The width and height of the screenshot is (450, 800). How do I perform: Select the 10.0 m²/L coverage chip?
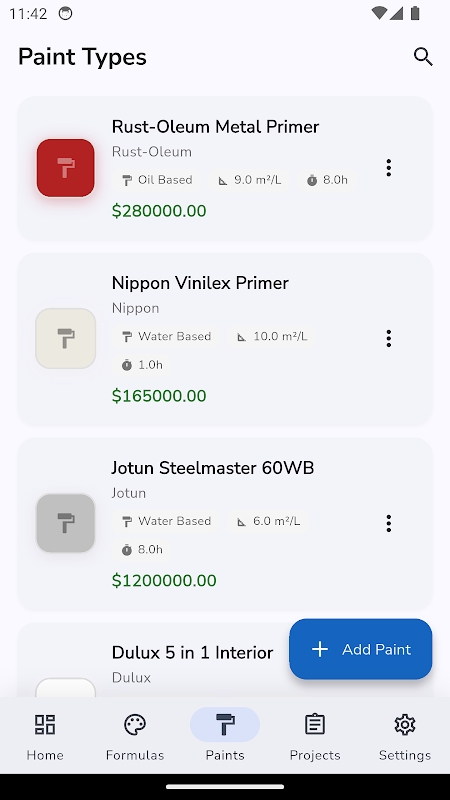click(x=272, y=336)
